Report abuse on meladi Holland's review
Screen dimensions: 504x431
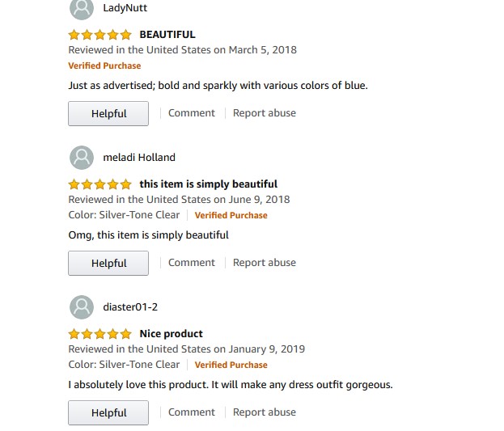click(265, 263)
